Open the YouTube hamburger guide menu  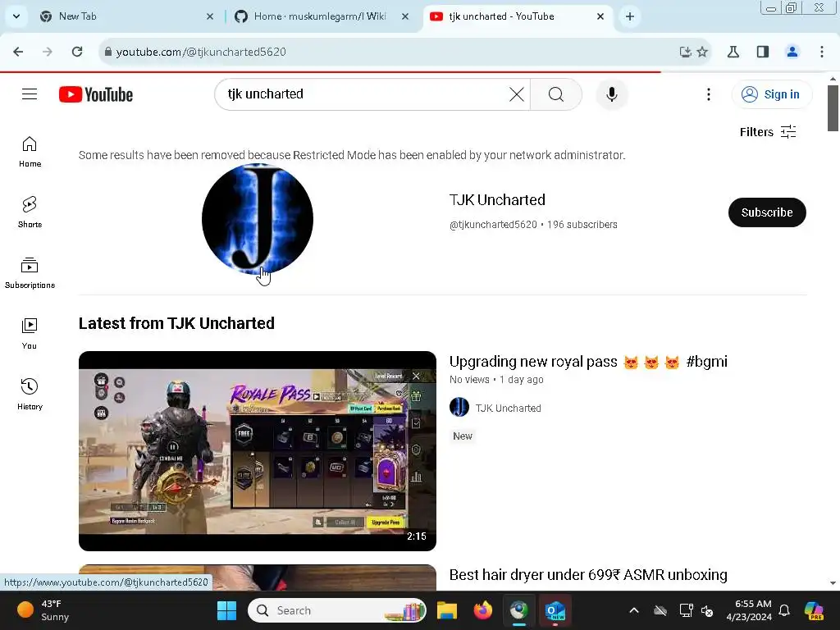click(30, 94)
